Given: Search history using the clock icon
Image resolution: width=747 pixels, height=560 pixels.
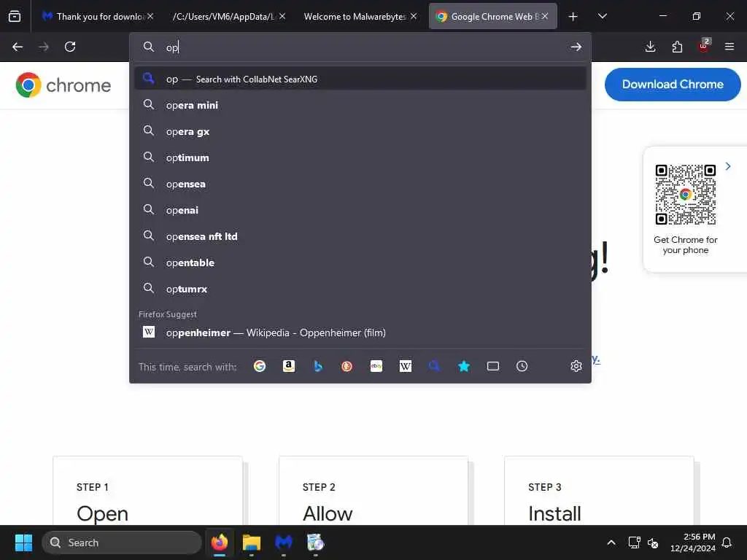Looking at the screenshot, I should 522,366.
